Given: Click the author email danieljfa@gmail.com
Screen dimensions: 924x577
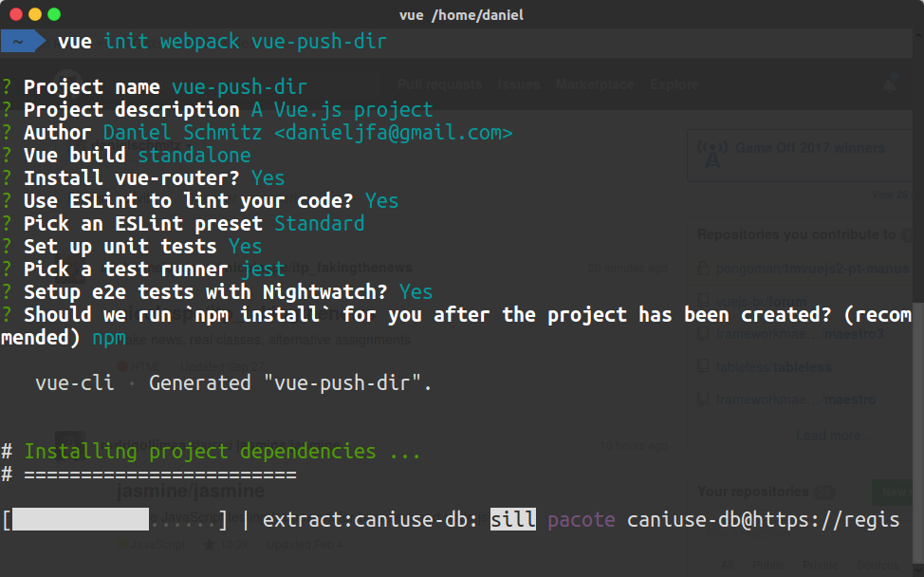Looking at the screenshot, I should coord(393,133).
